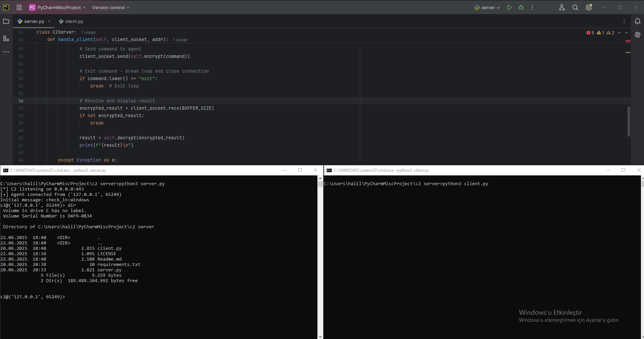
Task: Open the Notifications bell
Action: tap(637, 21)
